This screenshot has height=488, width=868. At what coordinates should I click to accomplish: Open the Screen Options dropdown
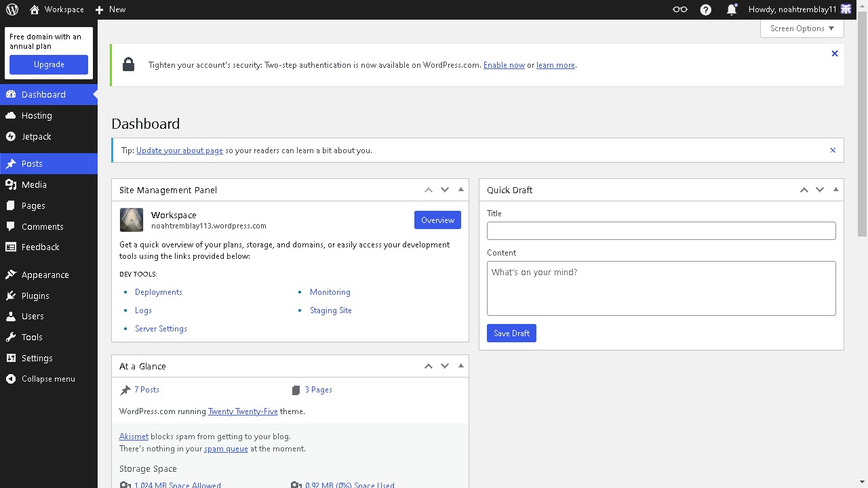click(x=802, y=28)
